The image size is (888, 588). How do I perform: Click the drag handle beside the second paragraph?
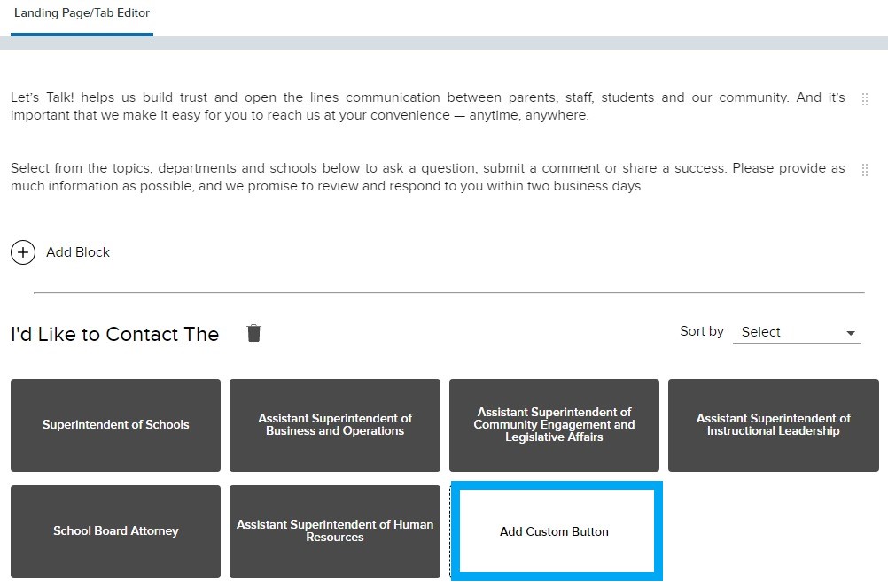865,171
